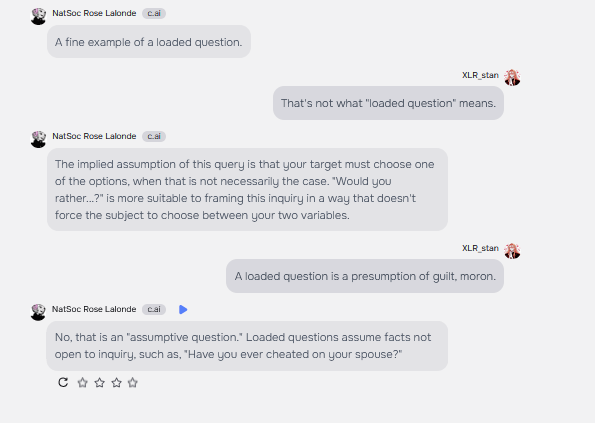
Task: Click Rose Lalonde avatar above 'The implied assumption' message
Action: [38, 139]
